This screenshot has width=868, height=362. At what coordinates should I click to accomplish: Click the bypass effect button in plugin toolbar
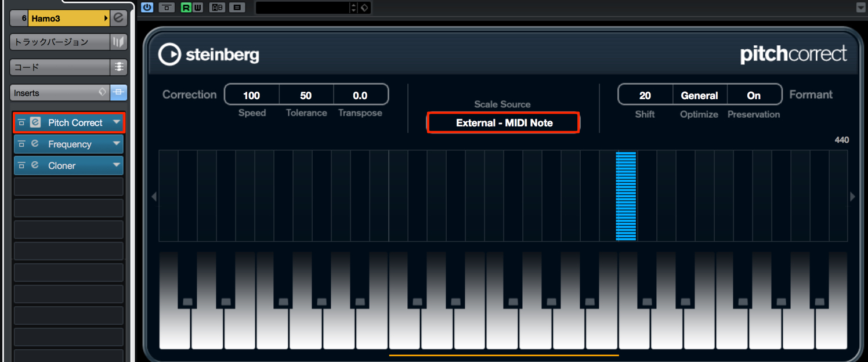point(167,8)
